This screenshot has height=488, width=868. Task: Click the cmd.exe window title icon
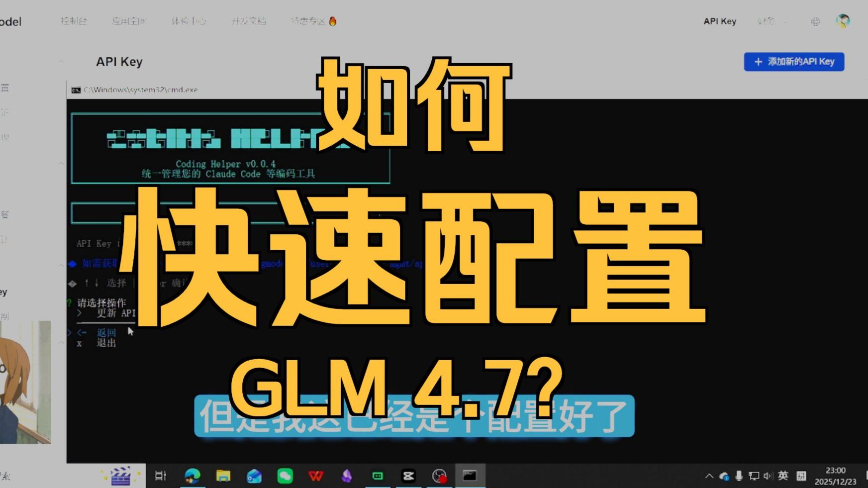click(76, 90)
